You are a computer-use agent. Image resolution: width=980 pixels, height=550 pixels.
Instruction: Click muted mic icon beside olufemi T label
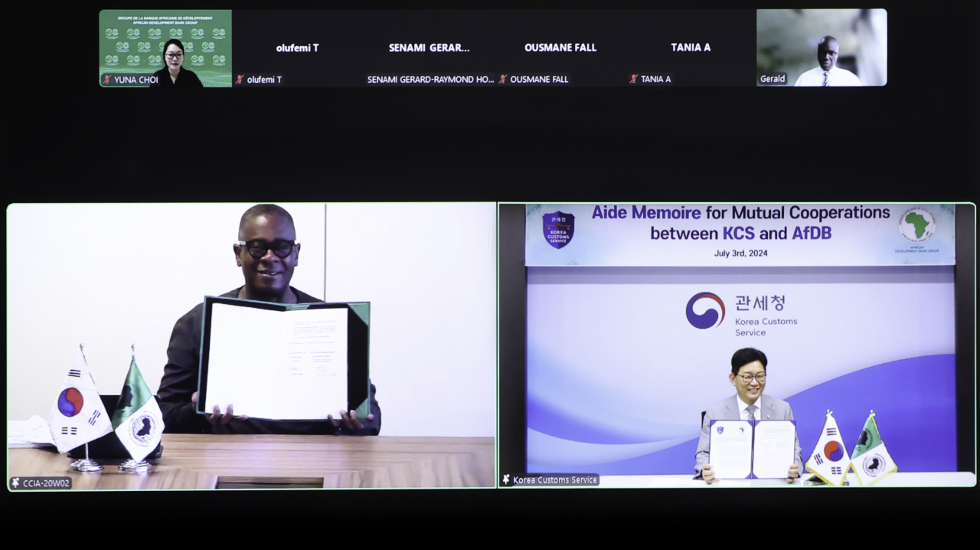pos(240,80)
